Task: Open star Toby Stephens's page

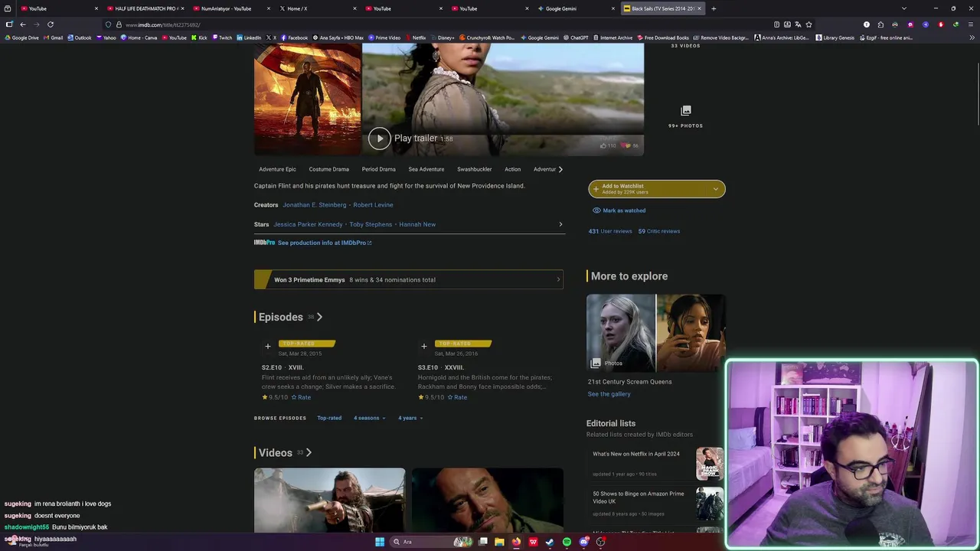Action: pos(371,224)
